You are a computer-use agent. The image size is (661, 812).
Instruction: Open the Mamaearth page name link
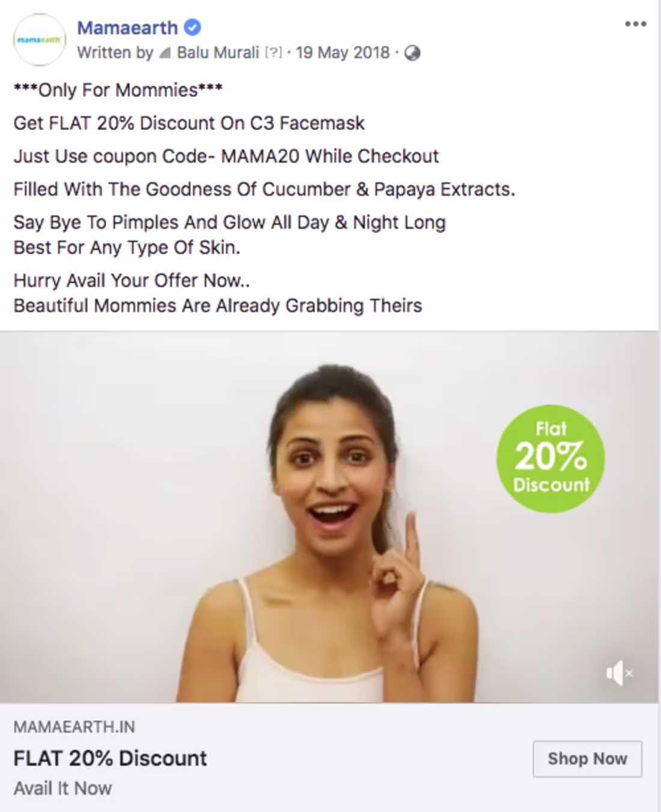pos(127,28)
